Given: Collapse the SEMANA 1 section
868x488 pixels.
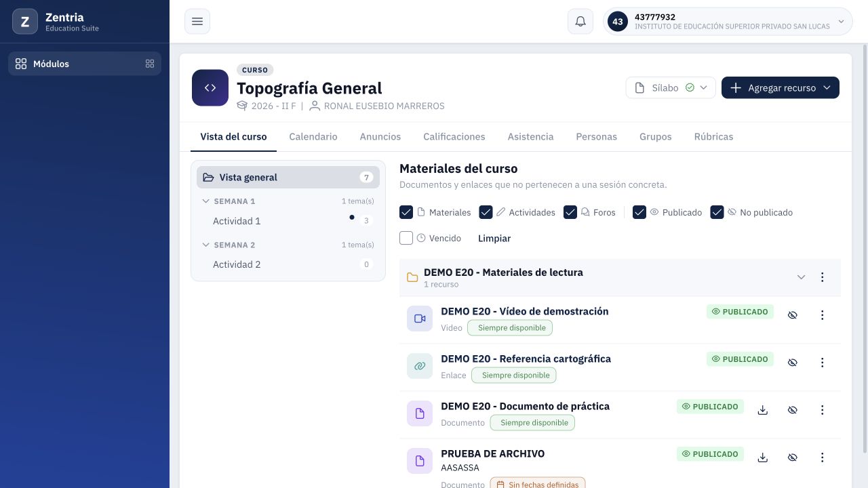Looking at the screenshot, I should pyautogui.click(x=206, y=201).
